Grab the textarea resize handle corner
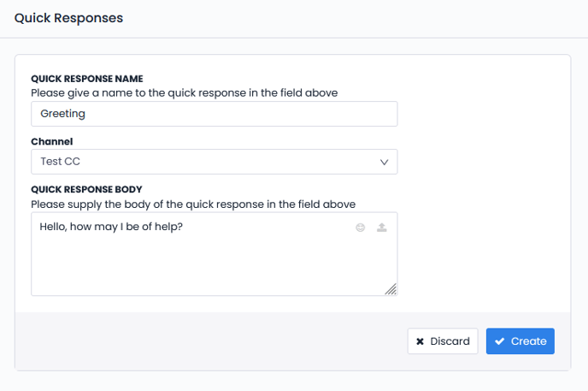This screenshot has width=588, height=391. pos(391,289)
